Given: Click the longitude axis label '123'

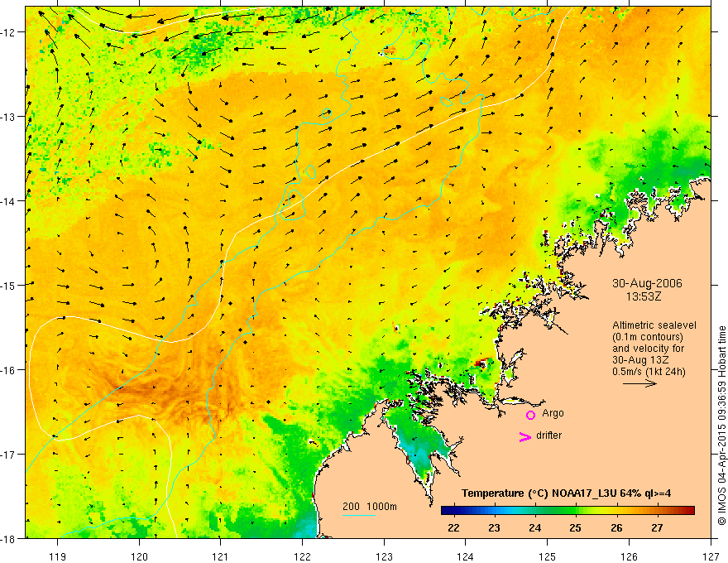Looking at the screenshot, I should [384, 556].
